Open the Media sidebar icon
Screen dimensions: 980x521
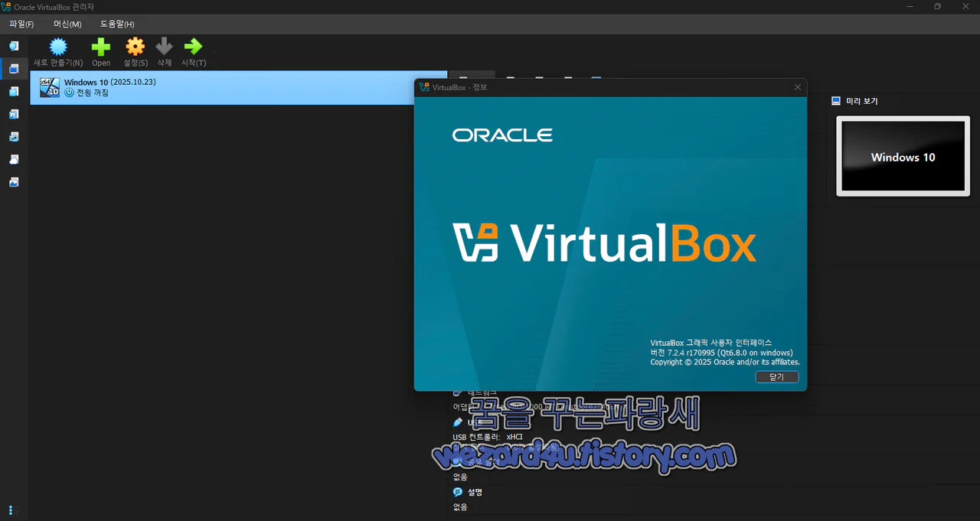[x=14, y=114]
